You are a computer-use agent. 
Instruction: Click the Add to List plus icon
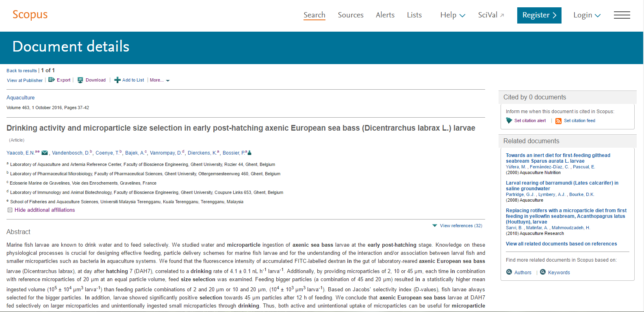coord(117,80)
